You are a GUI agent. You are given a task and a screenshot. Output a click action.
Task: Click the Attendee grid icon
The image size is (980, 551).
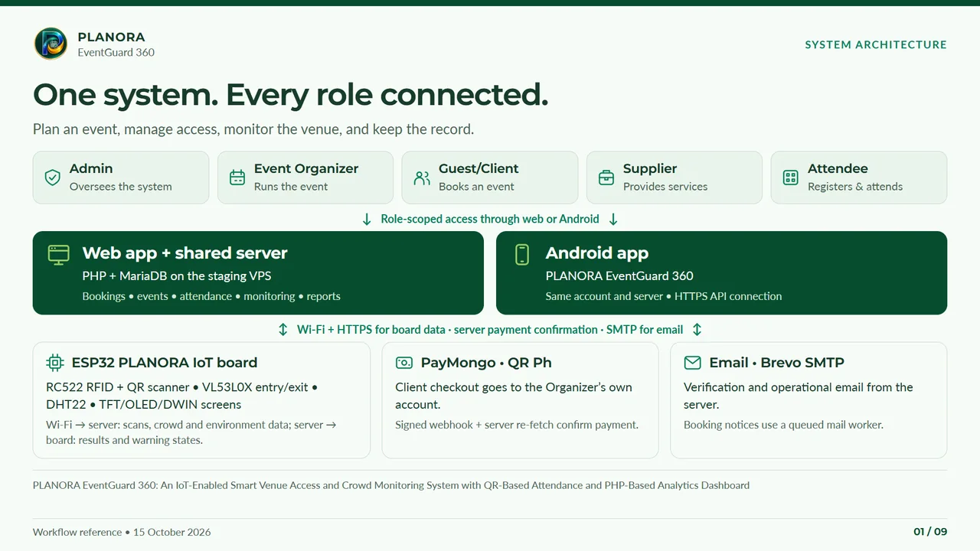(x=791, y=178)
